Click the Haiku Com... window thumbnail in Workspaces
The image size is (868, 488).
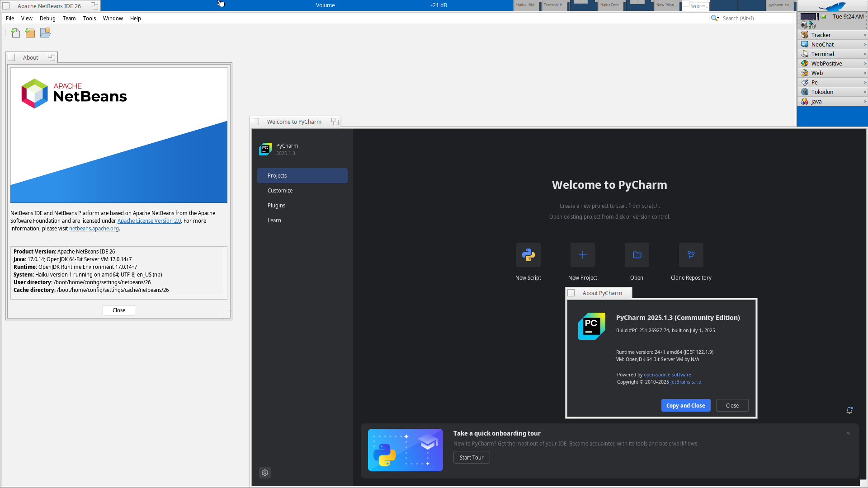point(611,5)
